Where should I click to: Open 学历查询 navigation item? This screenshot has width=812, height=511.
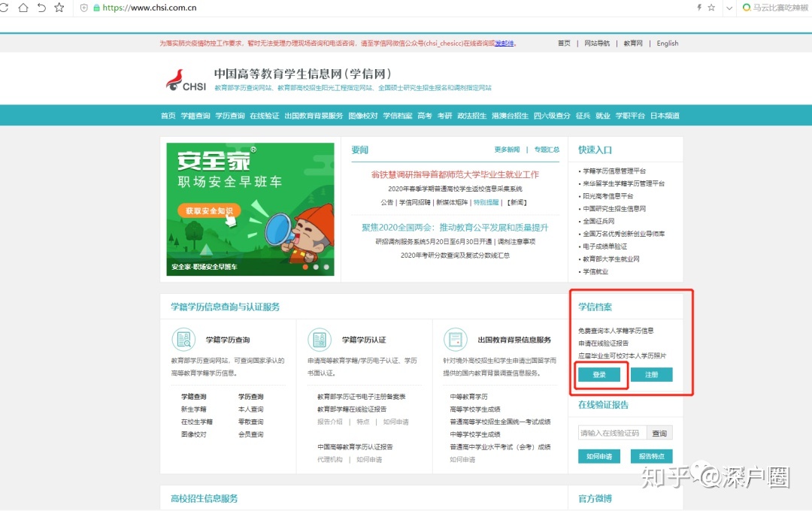click(x=230, y=116)
